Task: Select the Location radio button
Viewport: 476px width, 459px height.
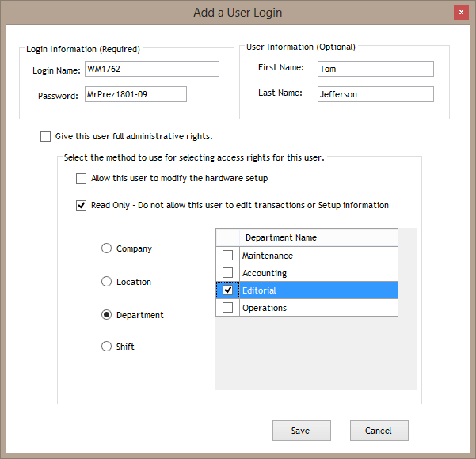Action: coord(106,282)
